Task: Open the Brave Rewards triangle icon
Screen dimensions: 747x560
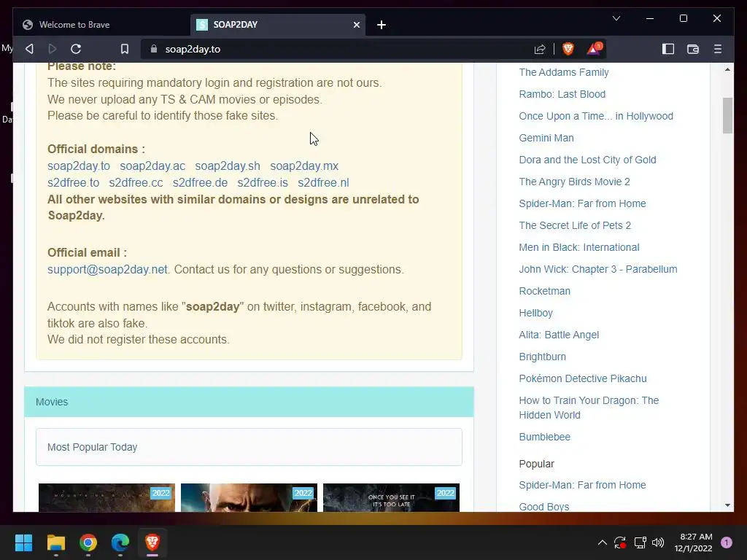Action: 594,49
